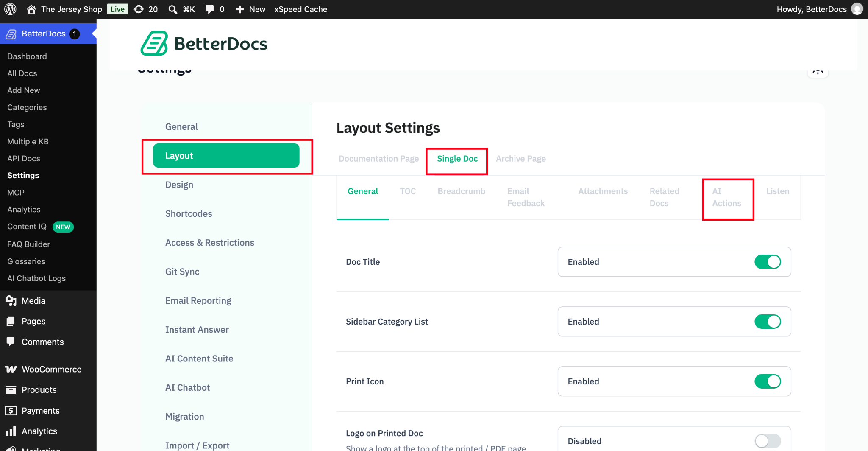The width and height of the screenshot is (868, 451).
Task: Click the WordPress logo icon
Action: click(10, 9)
